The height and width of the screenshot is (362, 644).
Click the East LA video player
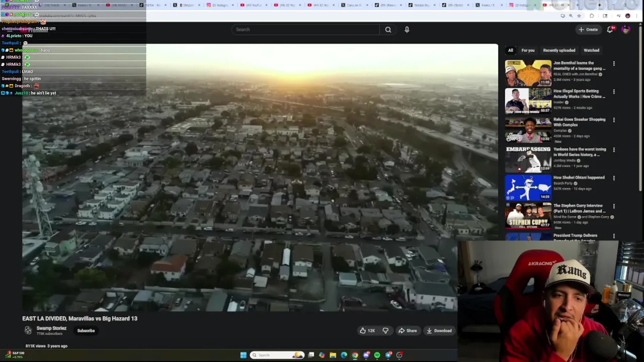(260, 177)
